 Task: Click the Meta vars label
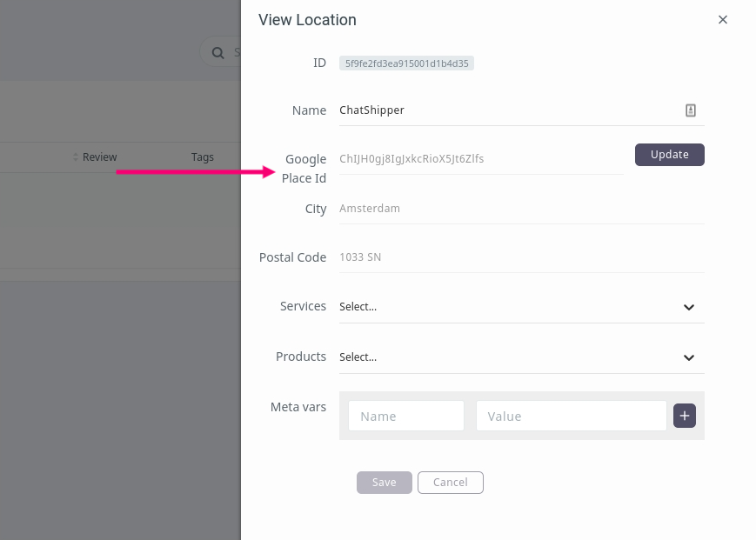298,407
